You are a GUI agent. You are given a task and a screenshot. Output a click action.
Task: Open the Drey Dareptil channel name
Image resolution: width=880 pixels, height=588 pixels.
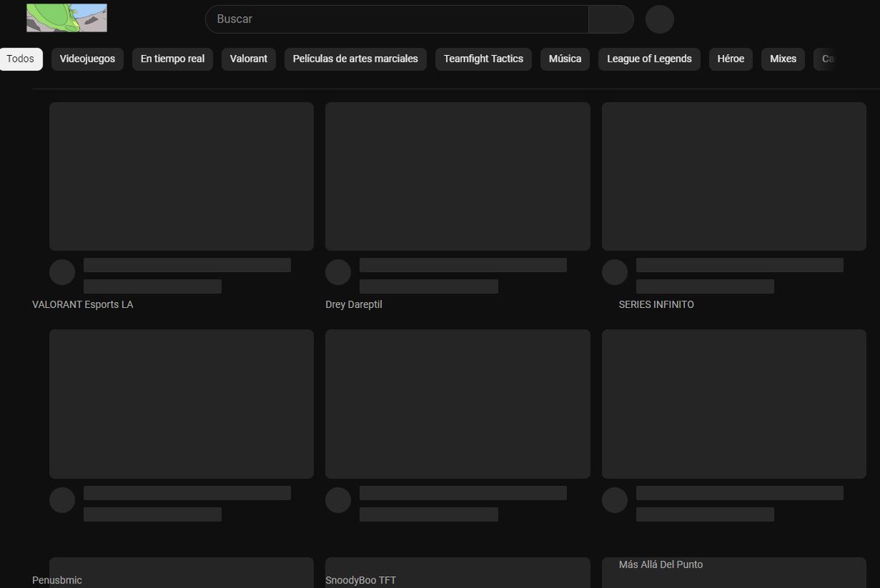[x=353, y=304]
